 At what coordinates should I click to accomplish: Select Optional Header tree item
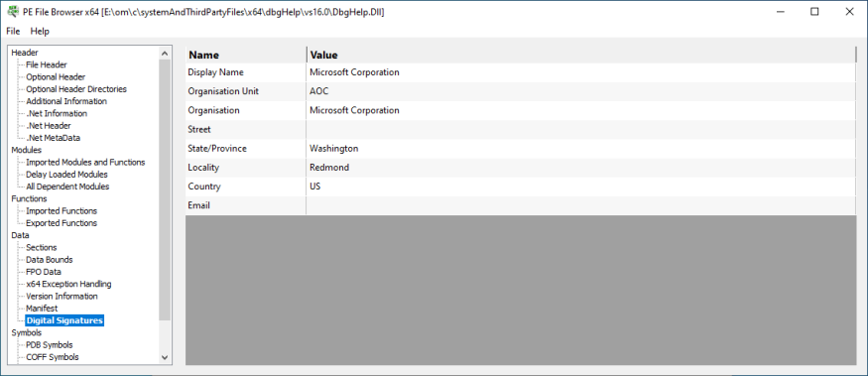56,77
